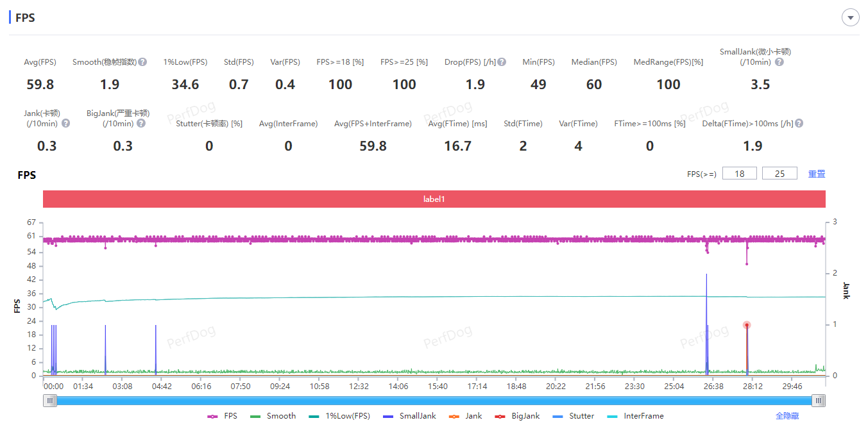Hide the SmallJank series via legend
The image size is (868, 425).
(409, 416)
